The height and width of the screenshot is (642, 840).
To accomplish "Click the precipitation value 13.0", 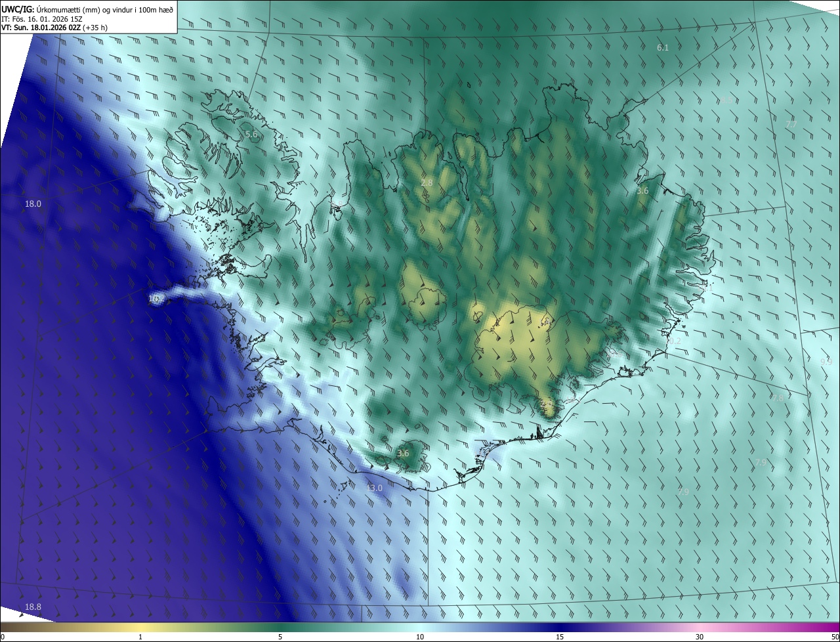I will (x=374, y=488).
